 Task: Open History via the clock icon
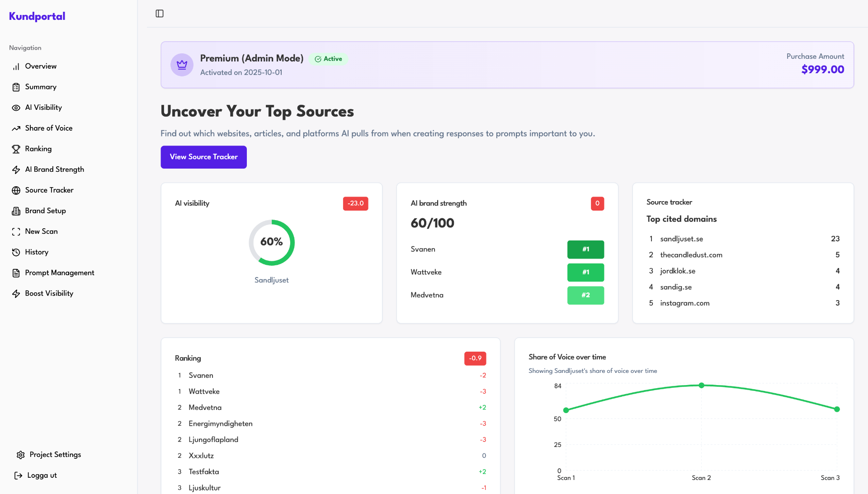(x=16, y=252)
